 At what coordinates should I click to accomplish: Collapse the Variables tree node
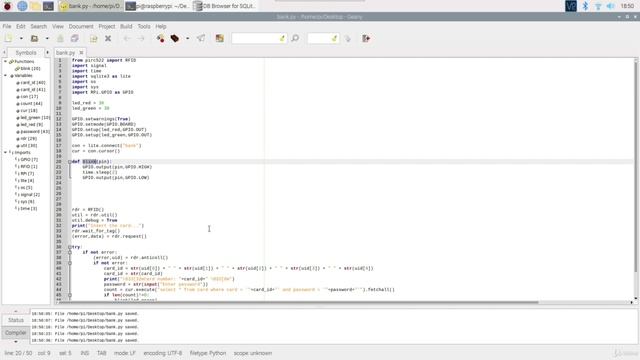pos(5,76)
